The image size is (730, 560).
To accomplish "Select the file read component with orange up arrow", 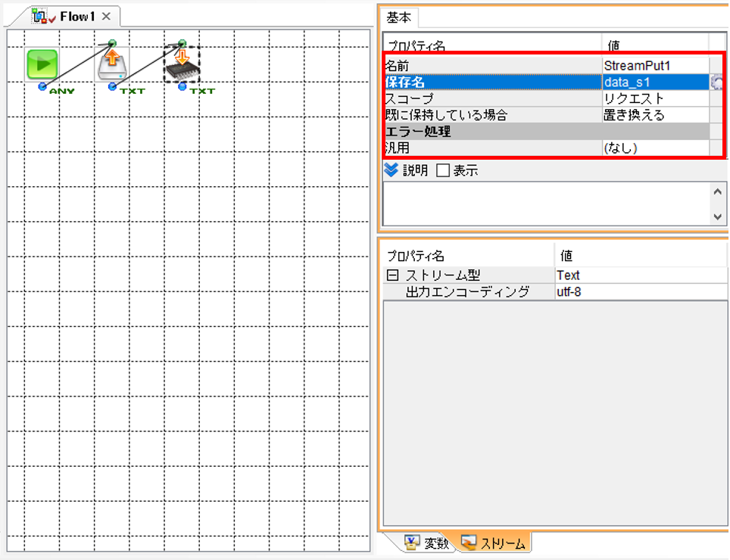I will (112, 64).
